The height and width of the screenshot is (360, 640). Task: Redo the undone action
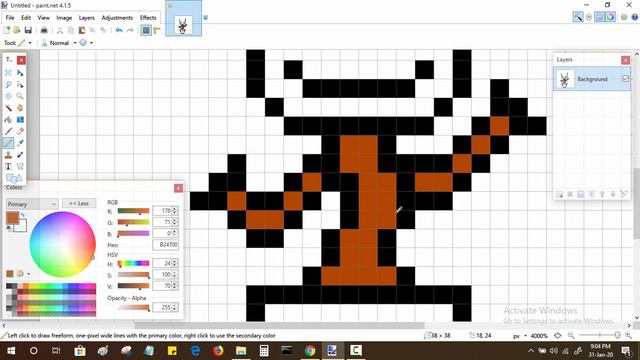tap(130, 30)
